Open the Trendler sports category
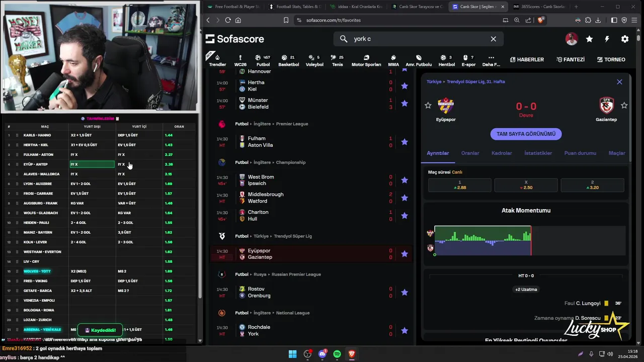The width and height of the screenshot is (644, 362). coord(217,60)
